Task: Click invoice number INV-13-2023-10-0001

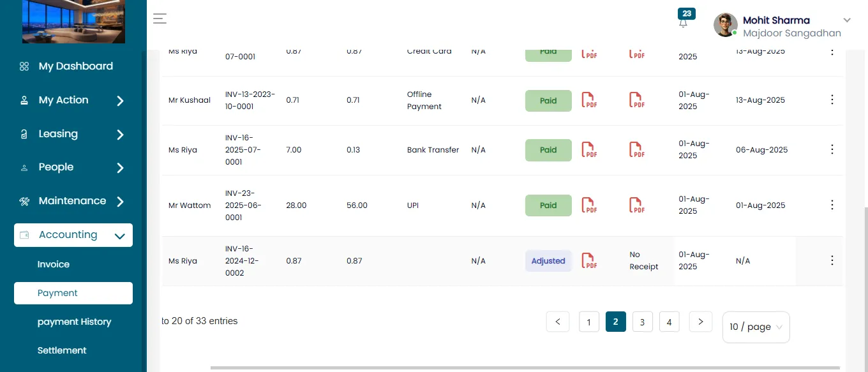Action: (250, 100)
